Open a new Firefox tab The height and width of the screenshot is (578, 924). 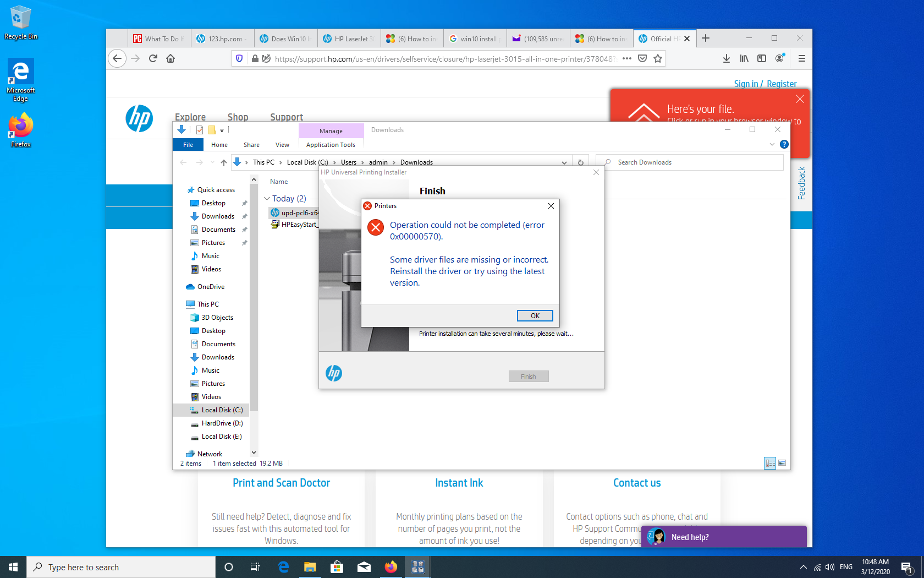click(706, 38)
